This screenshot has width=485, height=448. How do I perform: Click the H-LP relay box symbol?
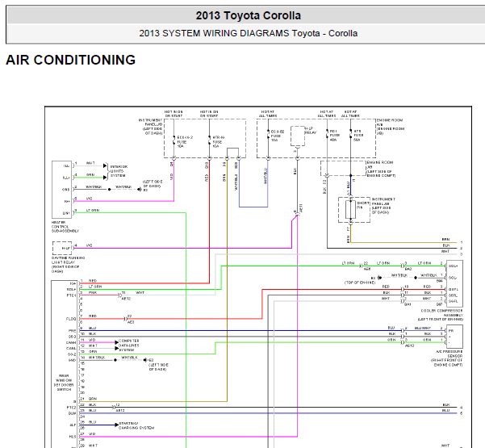[298, 136]
